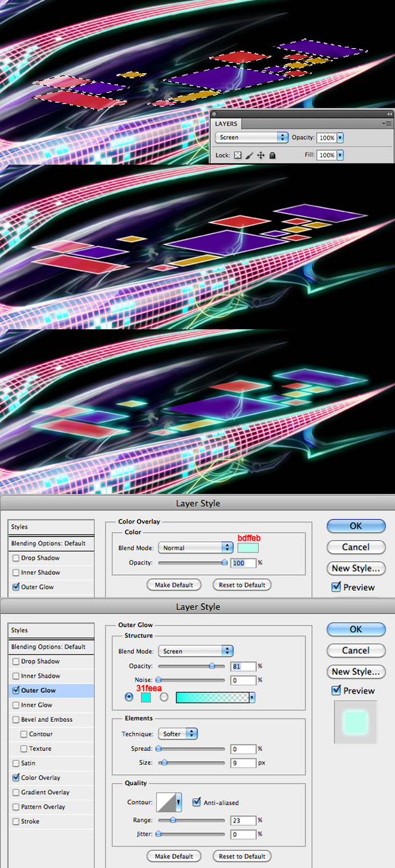Click OK in the Color Overlay dialog
Image resolution: width=395 pixels, height=868 pixels.
[355, 526]
